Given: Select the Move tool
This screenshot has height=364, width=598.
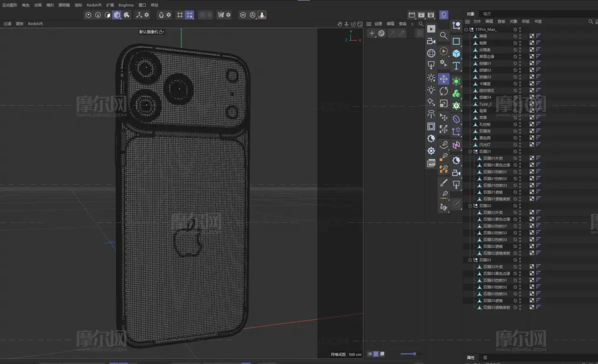Looking at the screenshot, I should coord(443,79).
